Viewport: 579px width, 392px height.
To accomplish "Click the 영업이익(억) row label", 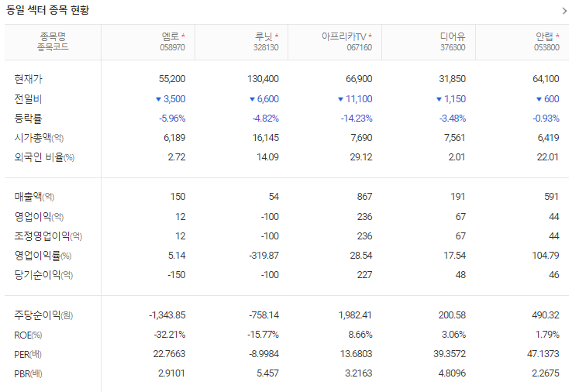I will tap(39, 217).
